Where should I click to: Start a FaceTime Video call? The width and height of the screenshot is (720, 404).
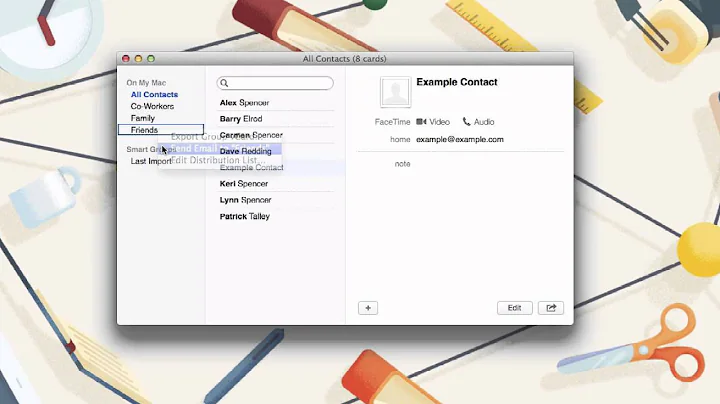point(433,122)
